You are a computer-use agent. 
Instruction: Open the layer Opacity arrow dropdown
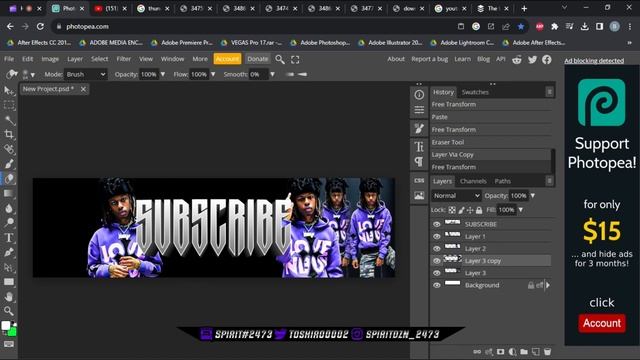pyautogui.click(x=533, y=196)
